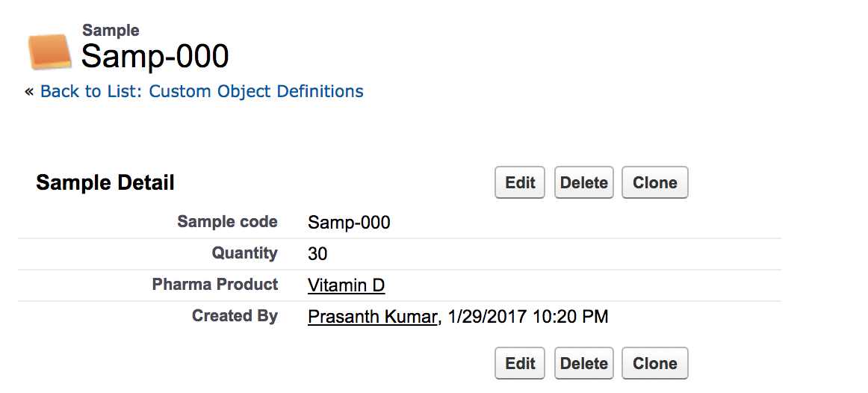Click the Pharma Product field label
This screenshot has height=393, width=868.
215,285
